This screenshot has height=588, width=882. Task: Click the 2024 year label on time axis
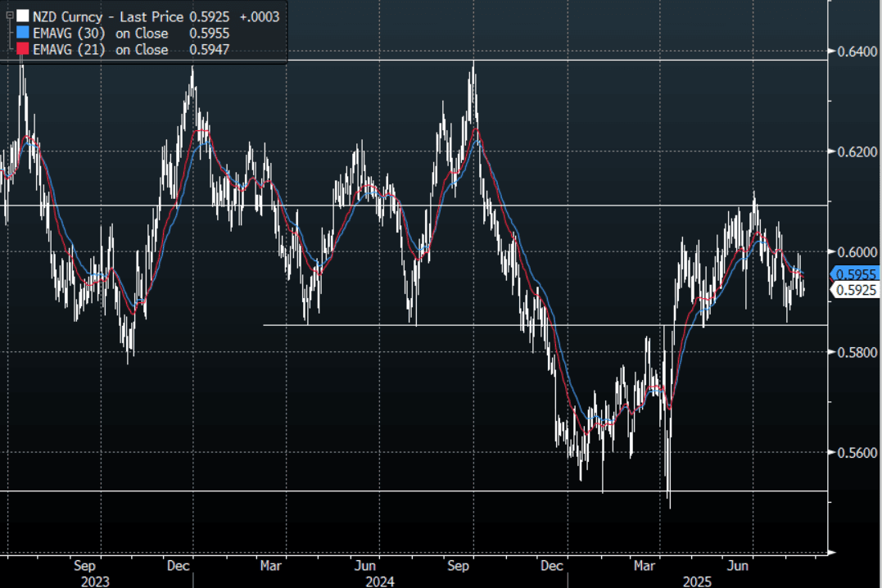pyautogui.click(x=380, y=581)
